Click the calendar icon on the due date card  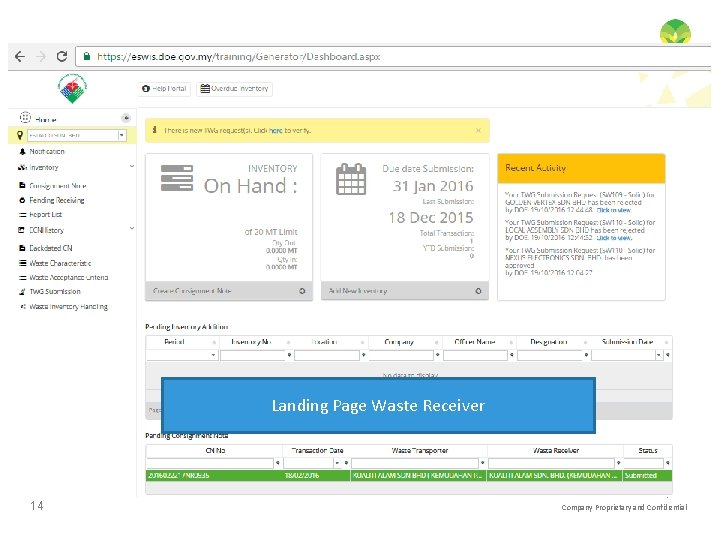(x=351, y=180)
